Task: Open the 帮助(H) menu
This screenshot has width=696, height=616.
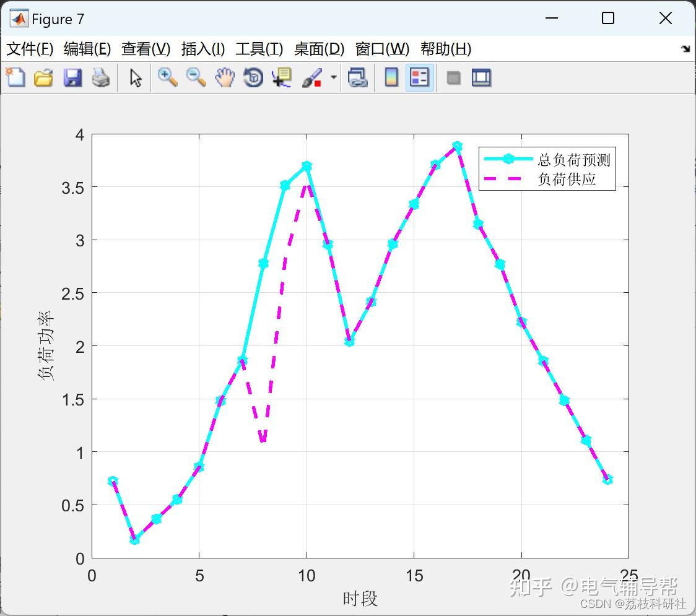Action: pos(446,49)
